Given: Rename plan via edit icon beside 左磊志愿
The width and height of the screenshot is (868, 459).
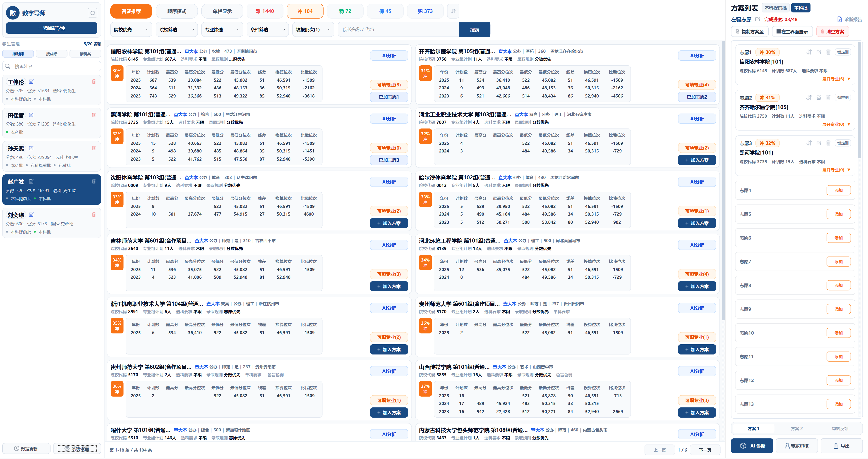Looking at the screenshot, I should click(758, 19).
